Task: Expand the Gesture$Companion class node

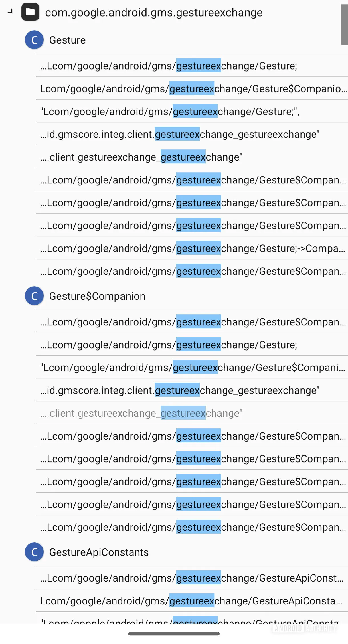Action: click(97, 296)
